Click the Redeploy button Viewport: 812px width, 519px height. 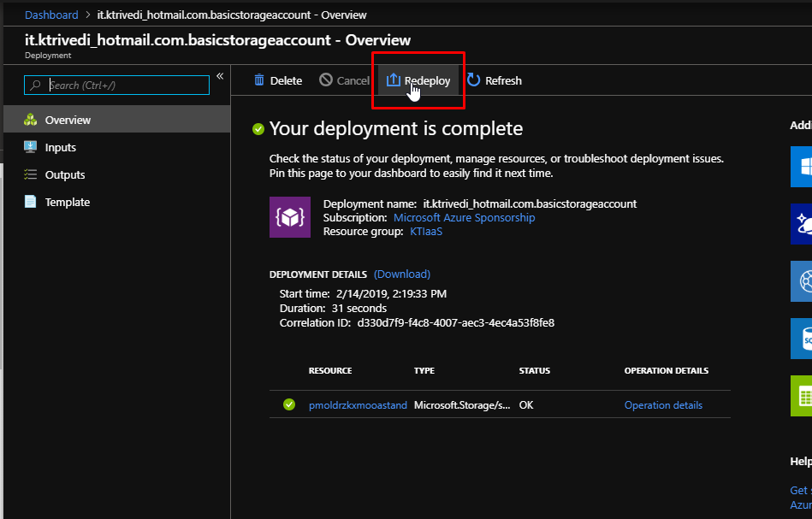coord(418,80)
